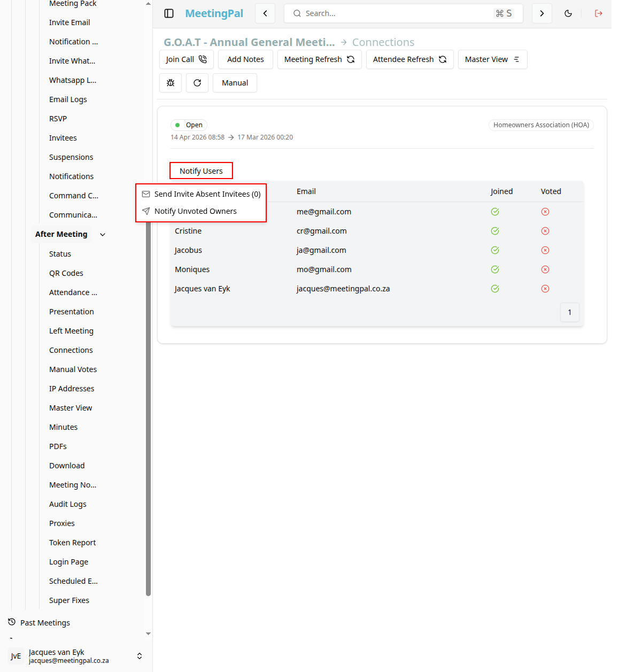619x672 pixels.
Task: Open Connections in sidebar
Action: (x=71, y=350)
